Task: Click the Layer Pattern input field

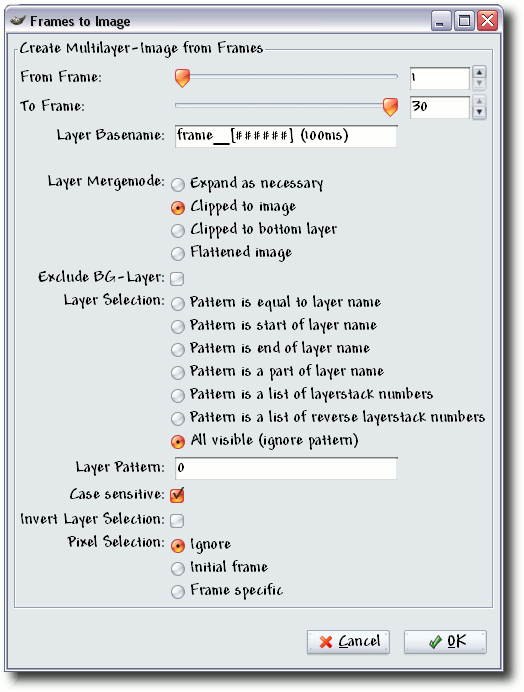Action: 286,468
